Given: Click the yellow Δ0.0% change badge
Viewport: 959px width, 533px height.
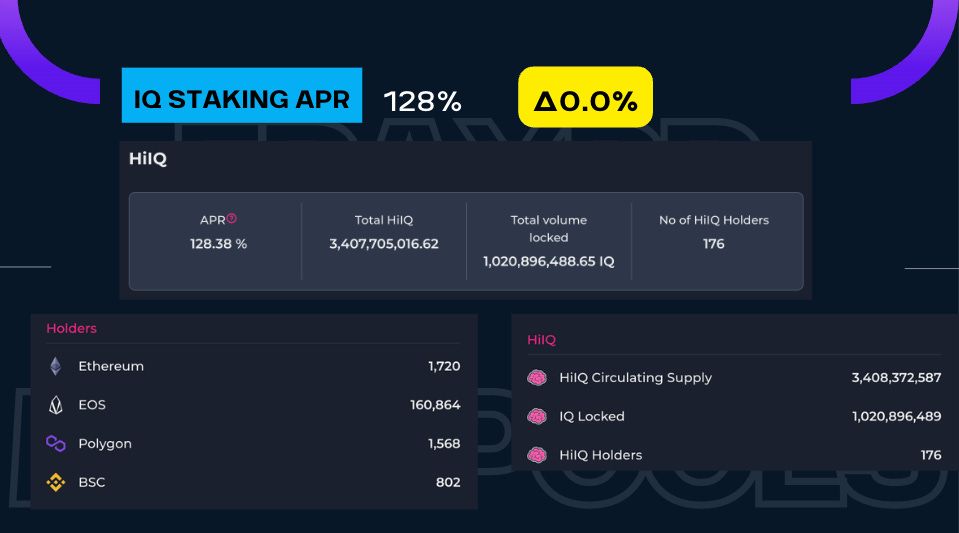Looking at the screenshot, I should [x=585, y=98].
